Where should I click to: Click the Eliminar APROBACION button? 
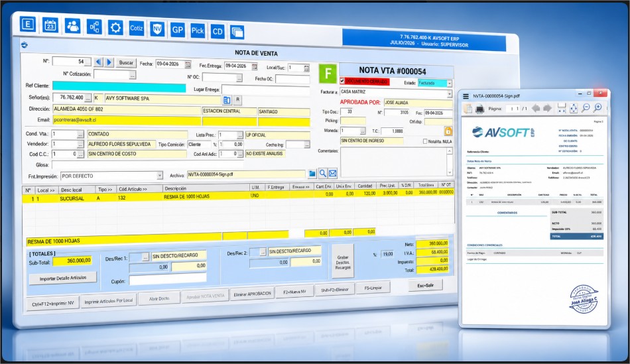[252, 294]
